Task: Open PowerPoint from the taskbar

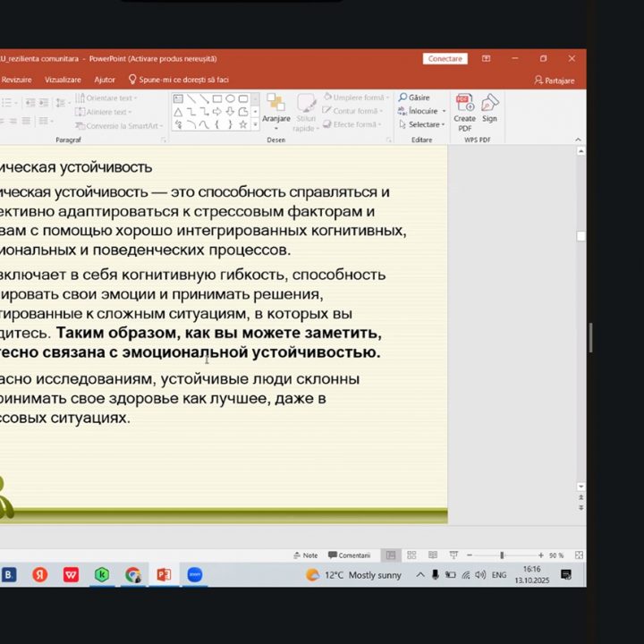Action: click(x=164, y=575)
